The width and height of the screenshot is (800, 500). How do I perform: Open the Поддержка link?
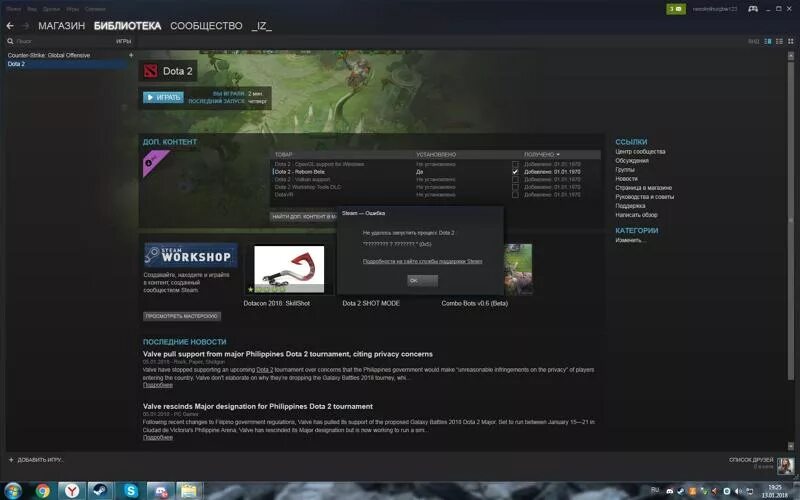pos(630,206)
